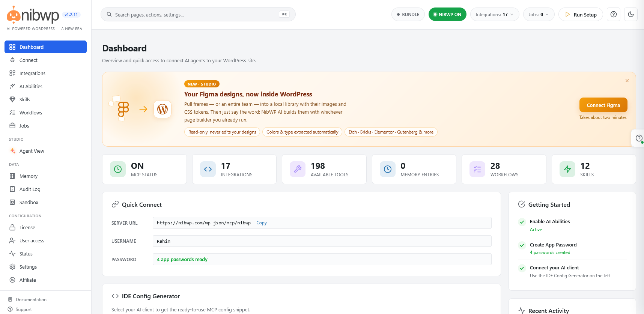Viewport: 644px width, 314px height.
Task: Click the Create App Password checkmark
Action: click(x=522, y=245)
